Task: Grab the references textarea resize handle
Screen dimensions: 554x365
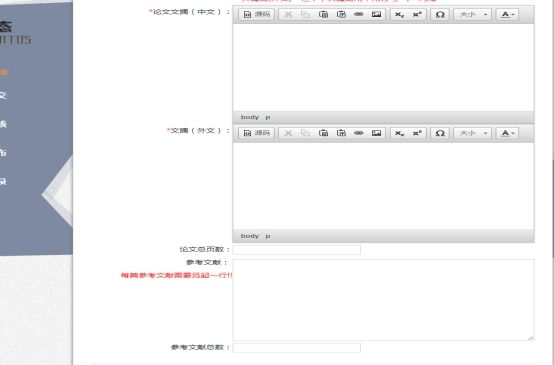Action: click(531, 338)
